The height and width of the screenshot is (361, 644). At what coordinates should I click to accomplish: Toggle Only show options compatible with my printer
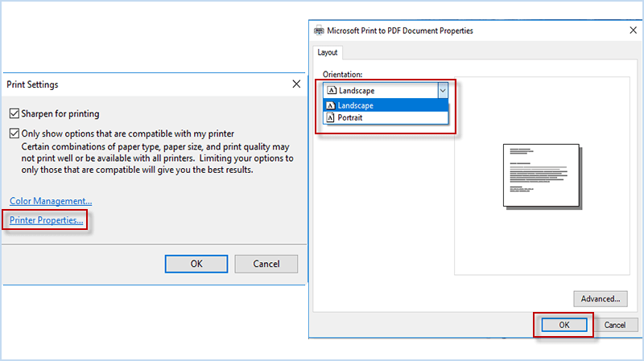14,133
